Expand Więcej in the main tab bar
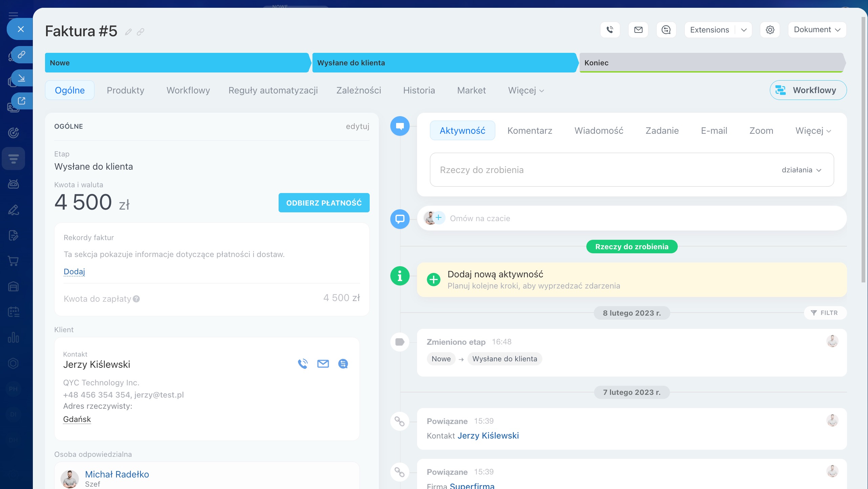 pos(526,90)
